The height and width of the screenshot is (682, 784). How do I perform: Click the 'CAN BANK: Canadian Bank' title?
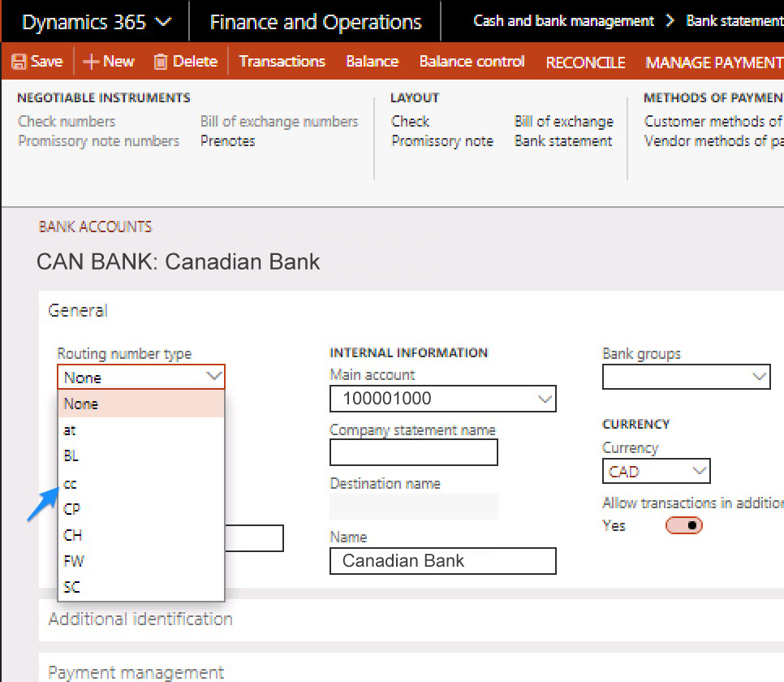[178, 261]
